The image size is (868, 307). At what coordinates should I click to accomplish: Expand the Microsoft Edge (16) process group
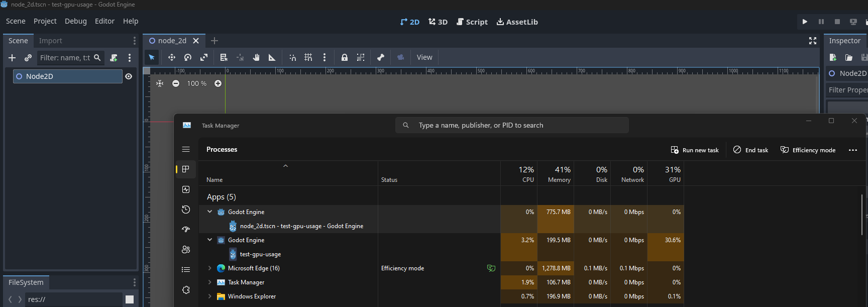pos(209,268)
